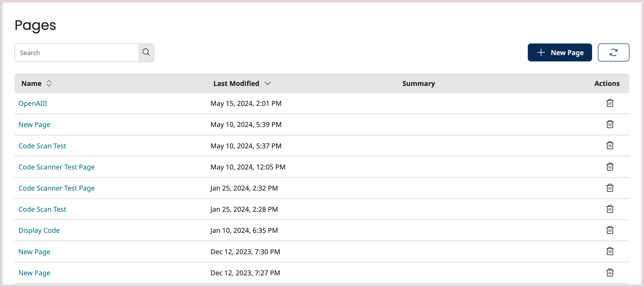Open the Display Code page

coord(39,230)
